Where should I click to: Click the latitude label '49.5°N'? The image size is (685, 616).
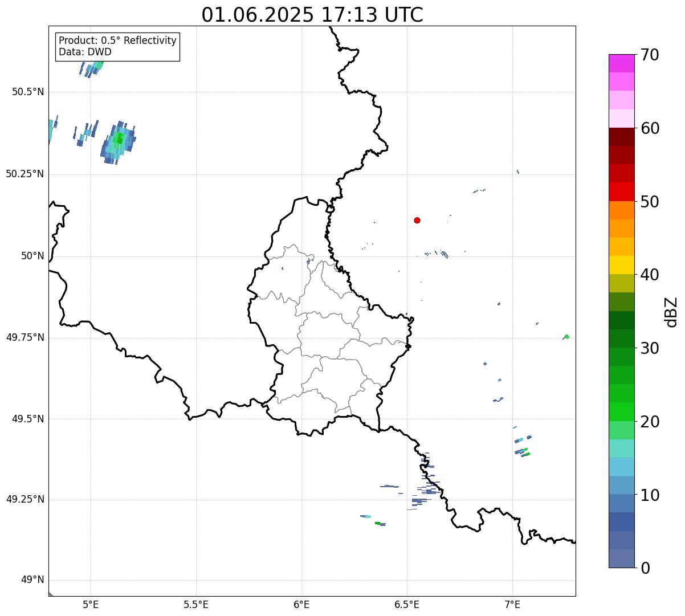[28, 419]
